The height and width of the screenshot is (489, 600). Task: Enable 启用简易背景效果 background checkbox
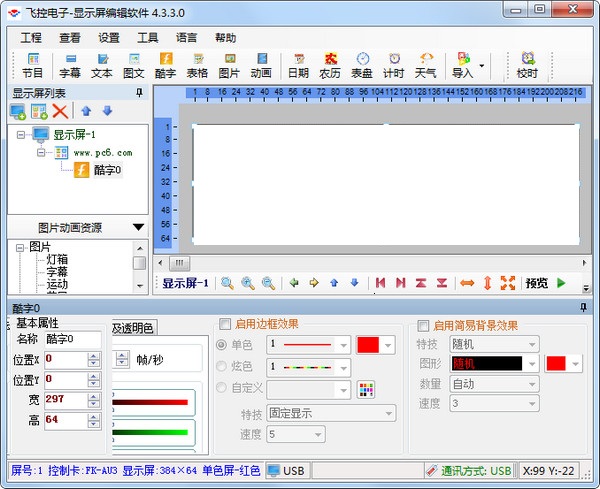pyautogui.click(x=424, y=325)
